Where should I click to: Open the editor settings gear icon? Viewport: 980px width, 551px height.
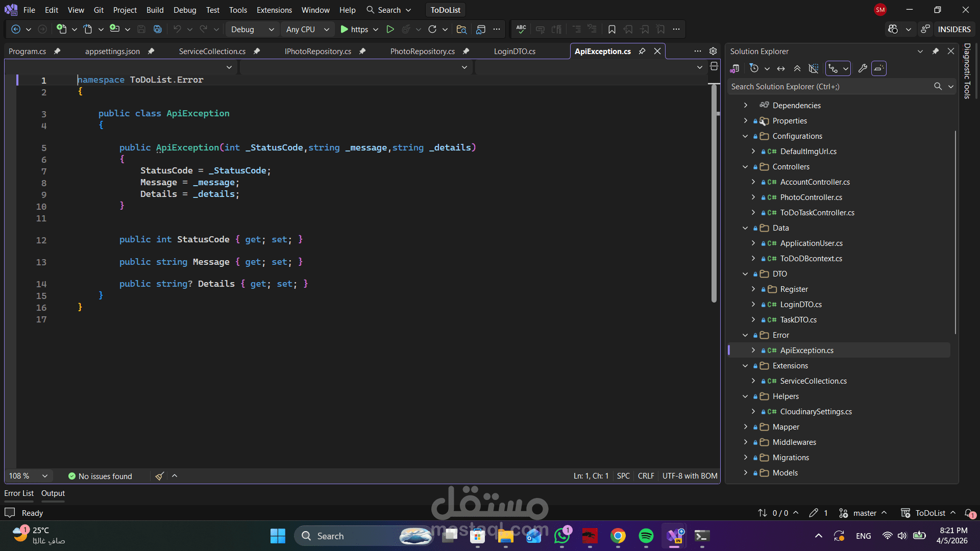tap(713, 51)
